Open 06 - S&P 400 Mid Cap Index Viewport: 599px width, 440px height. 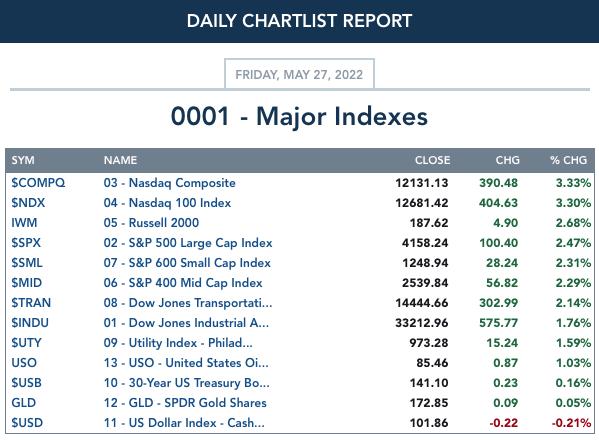coord(183,283)
